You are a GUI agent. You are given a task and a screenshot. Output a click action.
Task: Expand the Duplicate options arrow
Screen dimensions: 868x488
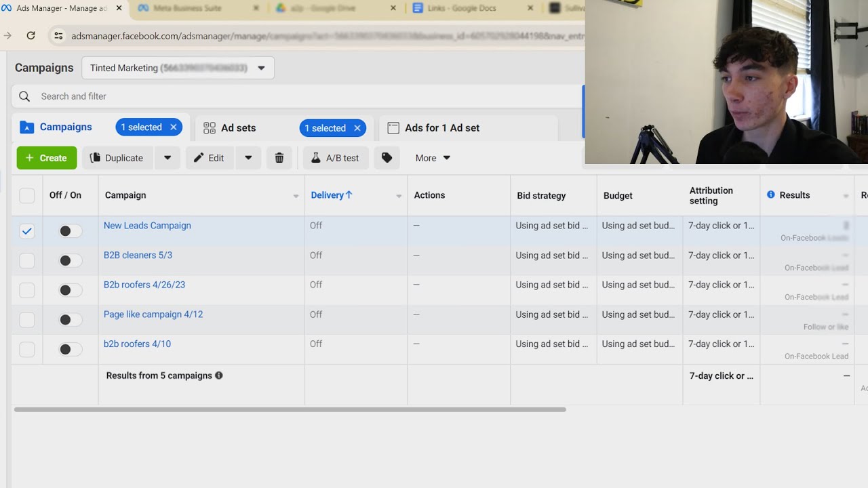coord(167,158)
